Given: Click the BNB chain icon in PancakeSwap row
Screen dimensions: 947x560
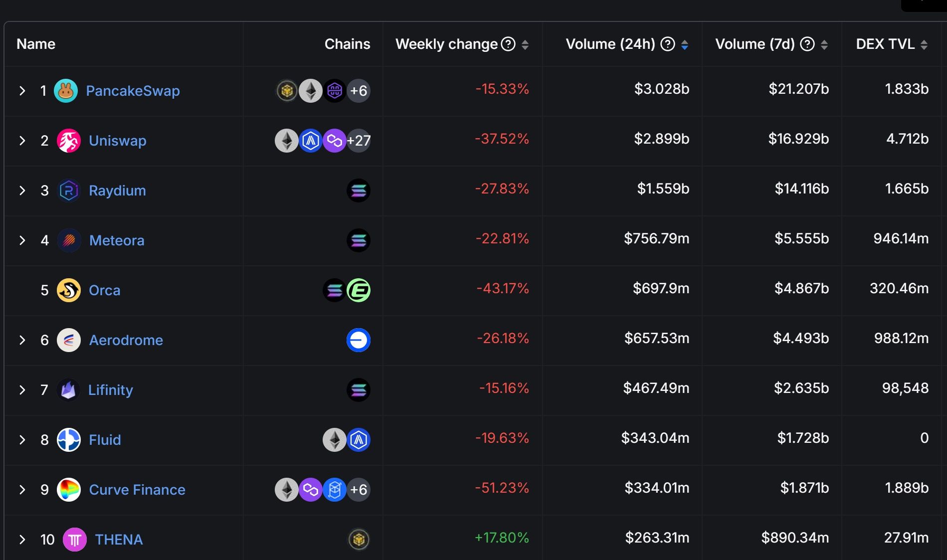Looking at the screenshot, I should (x=287, y=91).
